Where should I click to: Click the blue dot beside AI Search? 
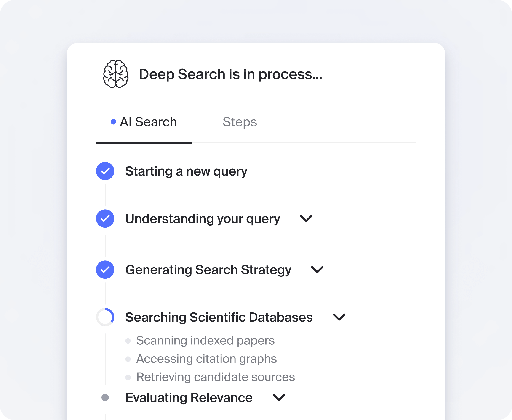113,122
